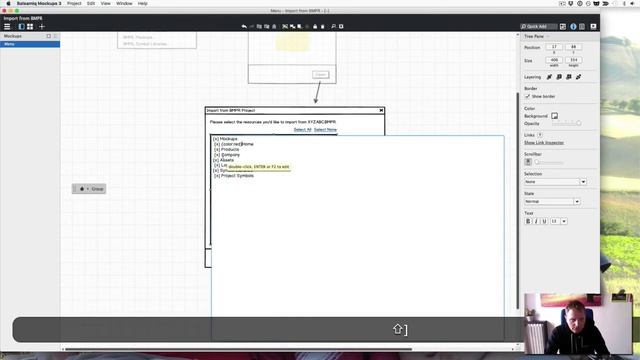The height and width of the screenshot is (360, 640).
Task: Close the Import from BMPR Project mockup window
Action: tap(381, 110)
